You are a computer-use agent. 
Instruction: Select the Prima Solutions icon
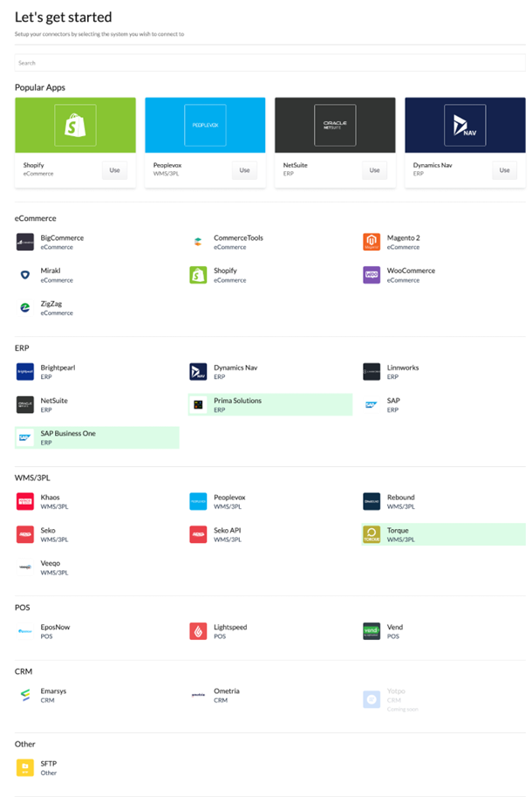point(198,404)
